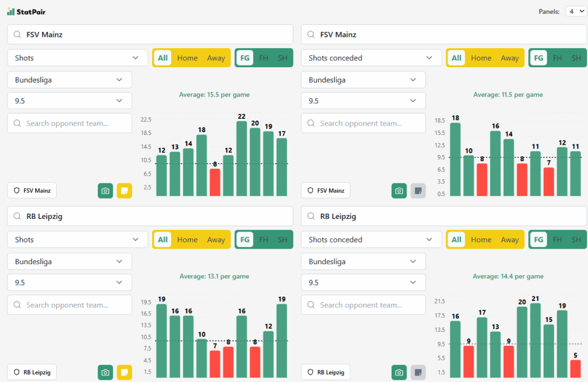Switch to SH in FSV Mainz Shots panel
The image size is (588, 382).
(283, 58)
